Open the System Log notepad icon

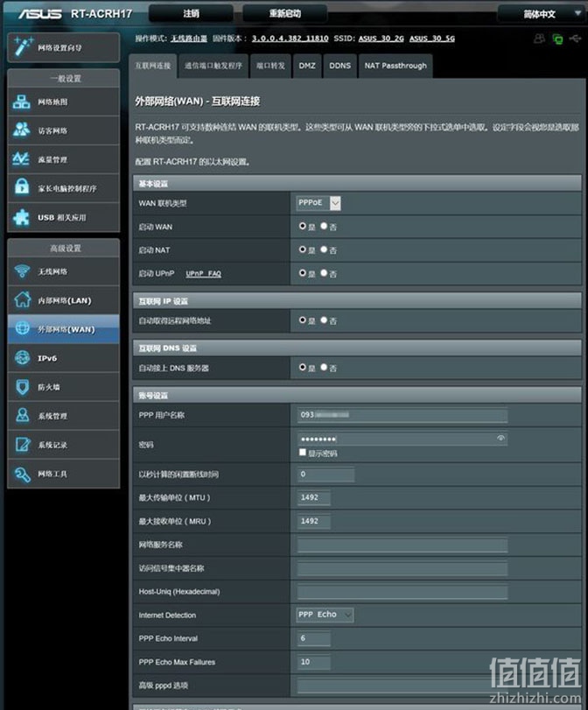pyautogui.click(x=22, y=445)
